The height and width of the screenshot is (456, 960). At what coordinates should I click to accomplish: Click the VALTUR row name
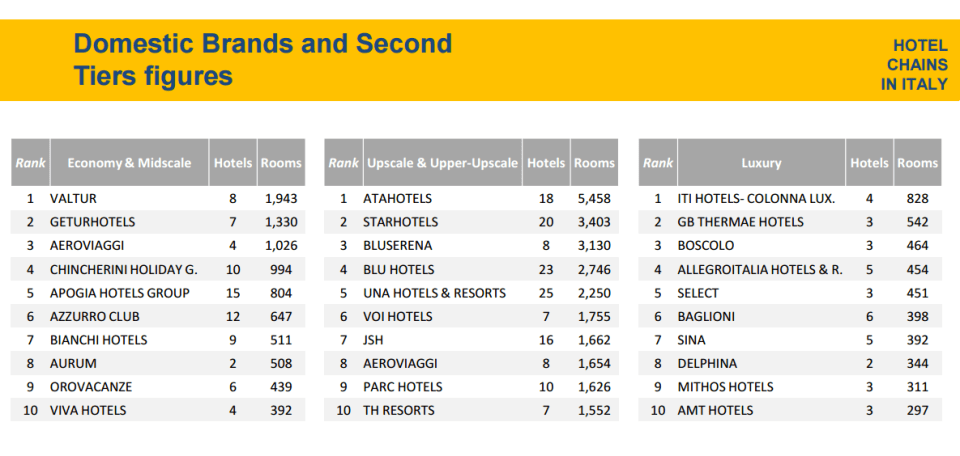click(x=73, y=199)
